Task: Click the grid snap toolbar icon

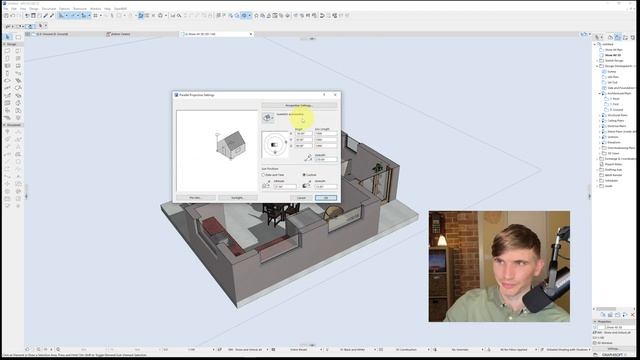Action: tap(96, 16)
